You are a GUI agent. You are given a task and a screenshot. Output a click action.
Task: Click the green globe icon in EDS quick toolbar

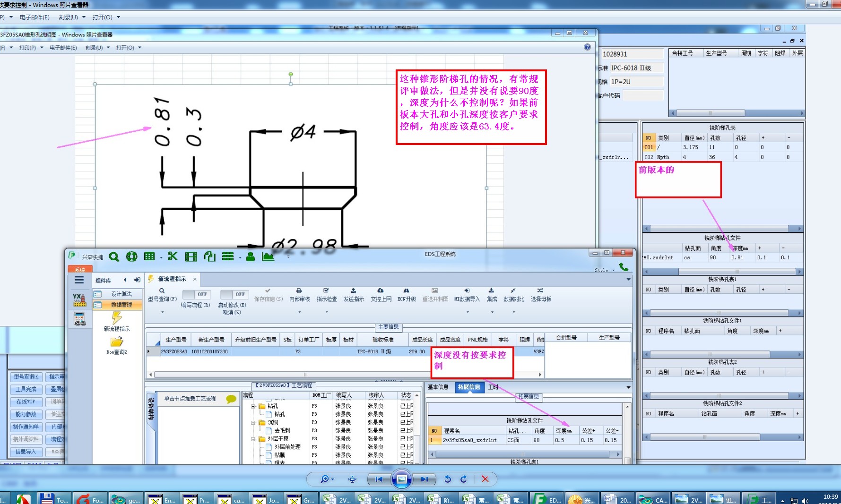point(131,256)
